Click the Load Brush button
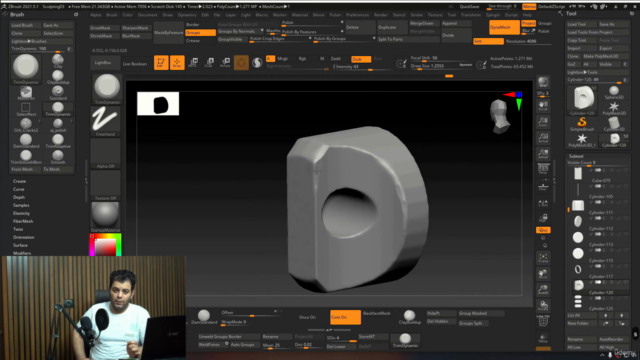This screenshot has height=360, width=640. click(25, 25)
